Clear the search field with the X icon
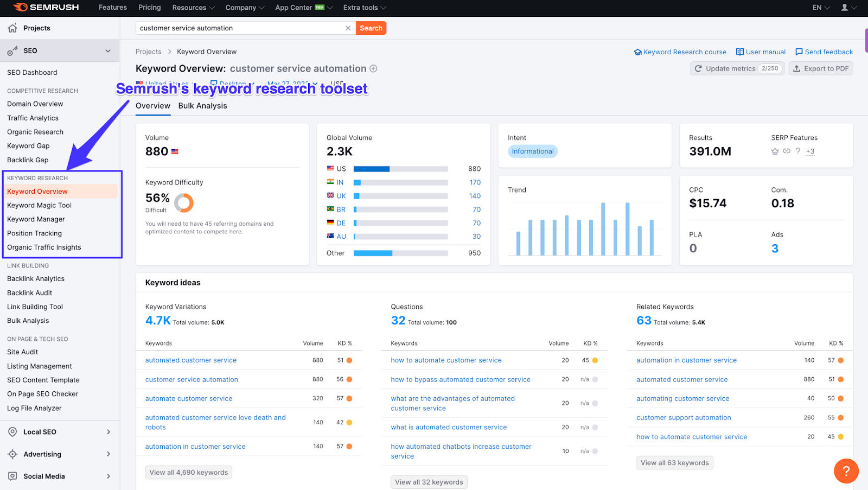This screenshot has height=490, width=868. (x=348, y=28)
